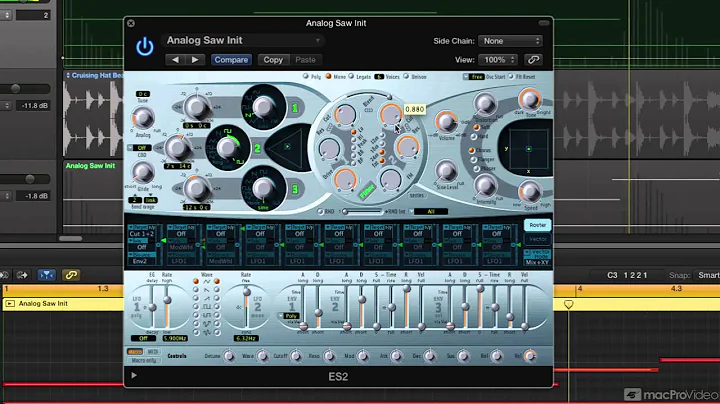Click the oscillator mix triangle pad

click(x=287, y=147)
